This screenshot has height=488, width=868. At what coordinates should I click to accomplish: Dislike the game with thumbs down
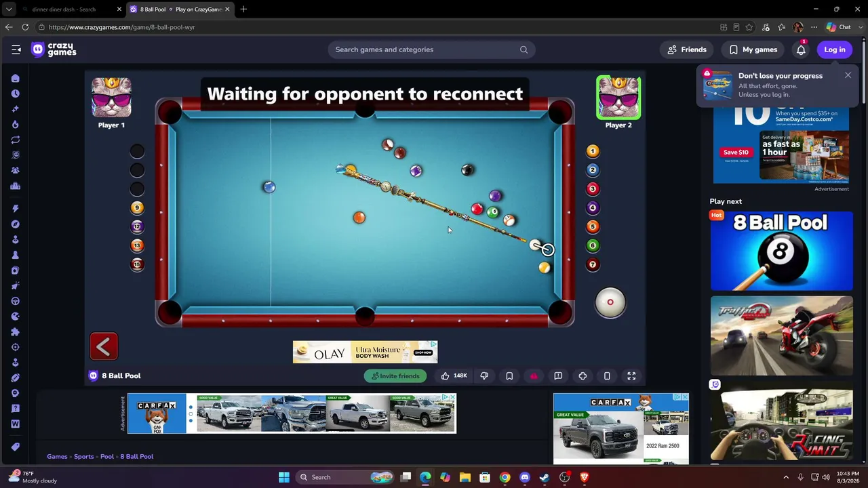[x=484, y=375]
